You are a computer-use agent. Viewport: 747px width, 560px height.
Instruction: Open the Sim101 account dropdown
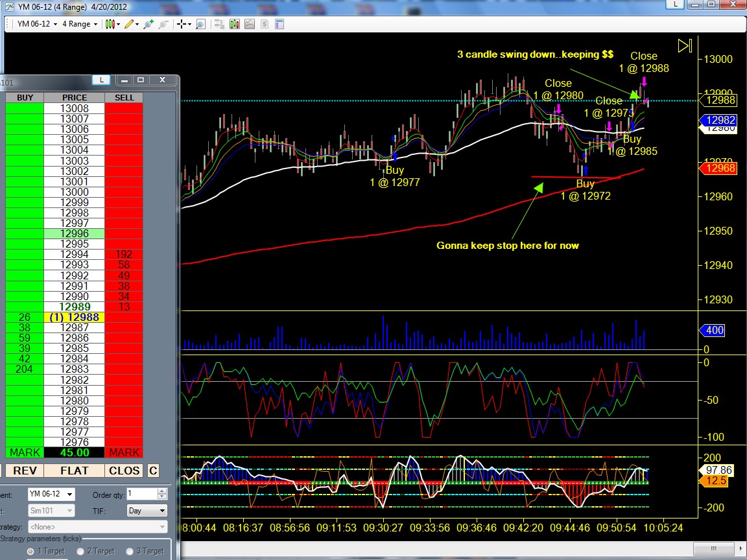[51, 511]
